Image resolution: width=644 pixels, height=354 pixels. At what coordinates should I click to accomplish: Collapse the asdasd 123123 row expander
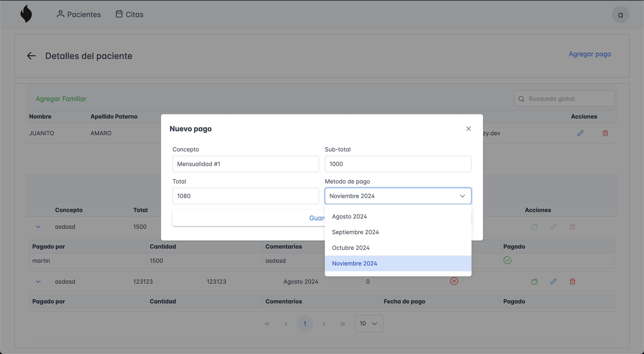pos(38,282)
